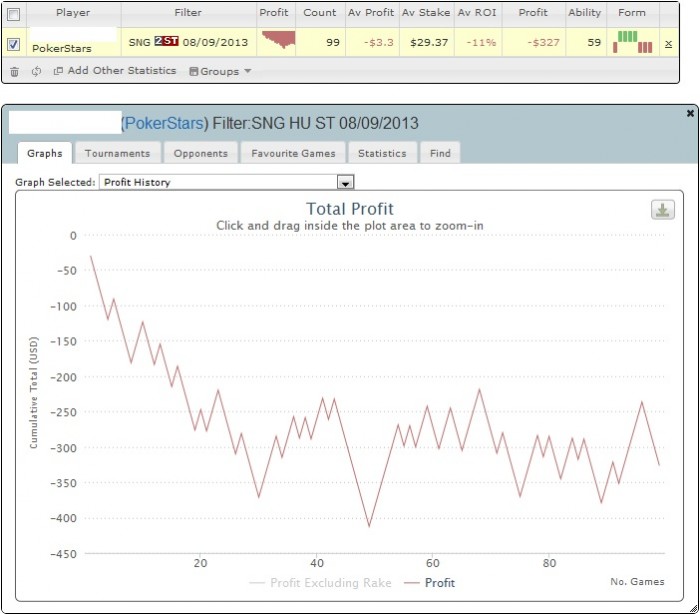The height and width of the screenshot is (614, 700).
Task: Open the Favourite Games tab
Action: pyautogui.click(x=293, y=153)
